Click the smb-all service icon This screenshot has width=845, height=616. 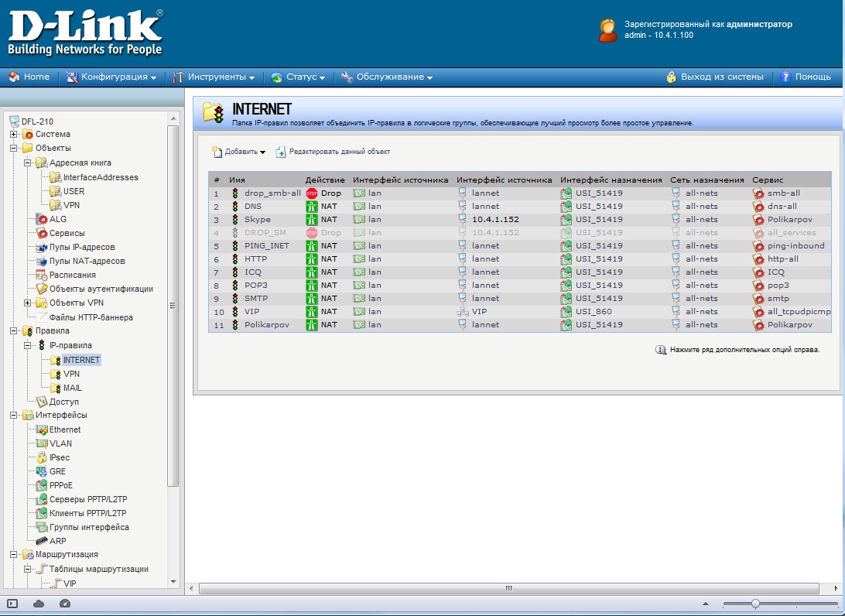click(x=758, y=193)
